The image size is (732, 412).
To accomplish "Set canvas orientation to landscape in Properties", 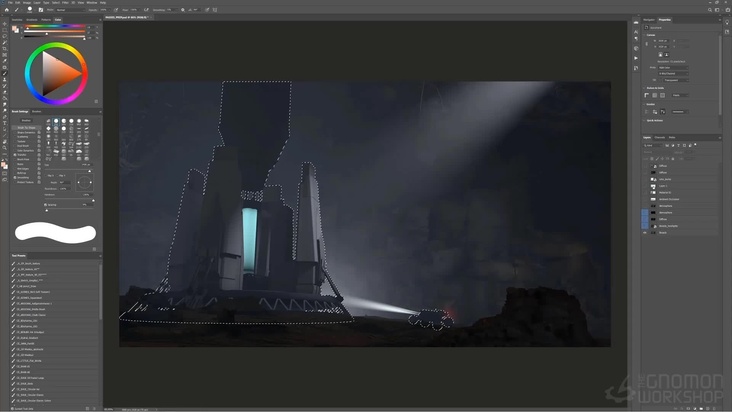I will coord(666,55).
